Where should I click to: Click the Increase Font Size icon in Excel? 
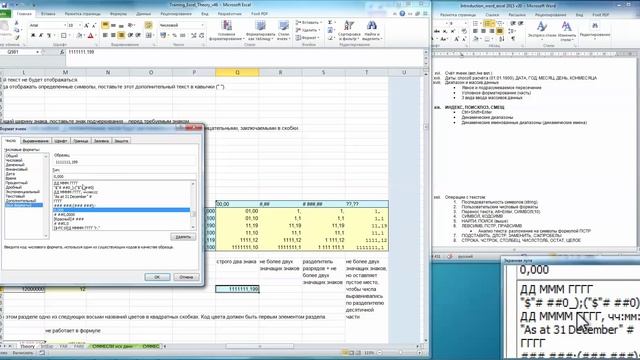tap(87, 25)
